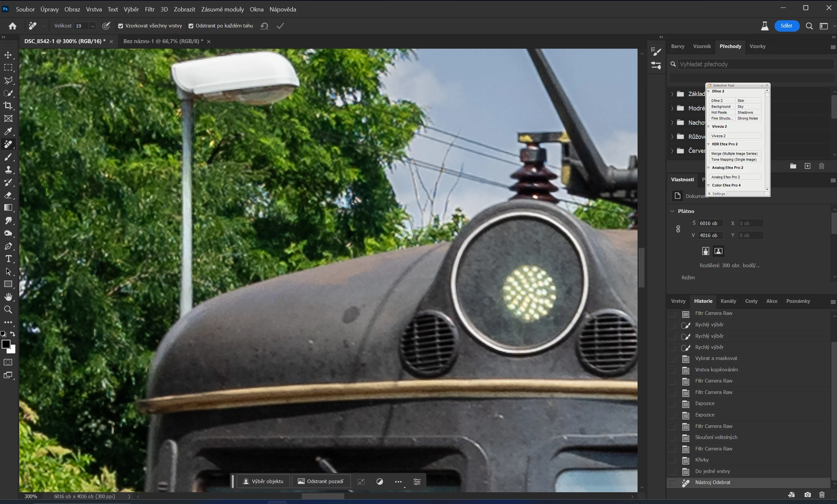
Task: Expand the Základy gradients folder
Action: point(672,94)
